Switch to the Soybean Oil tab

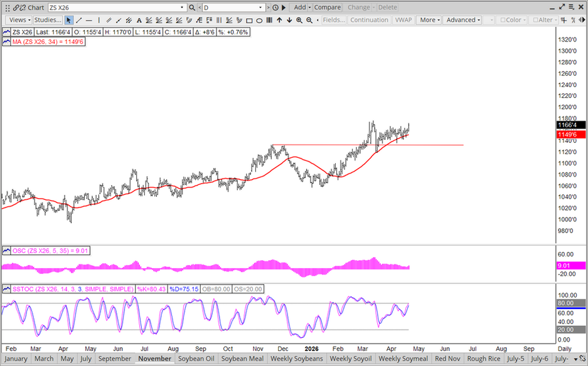coord(196,358)
